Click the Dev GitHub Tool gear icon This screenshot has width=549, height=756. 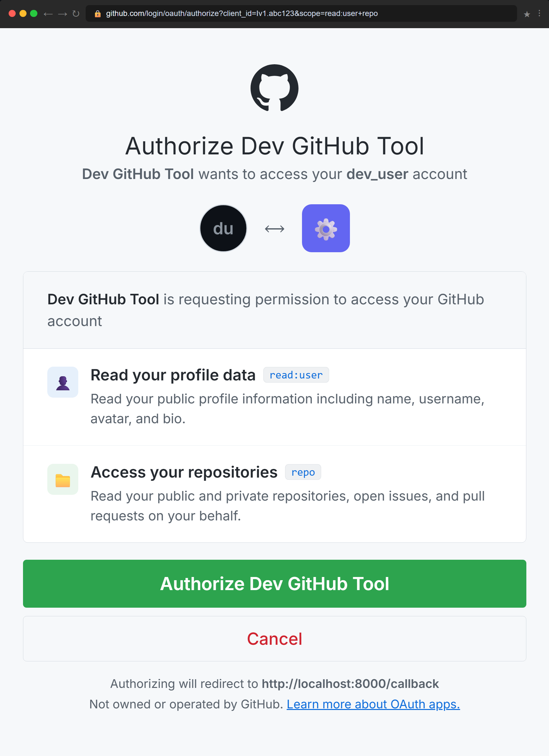pos(325,228)
